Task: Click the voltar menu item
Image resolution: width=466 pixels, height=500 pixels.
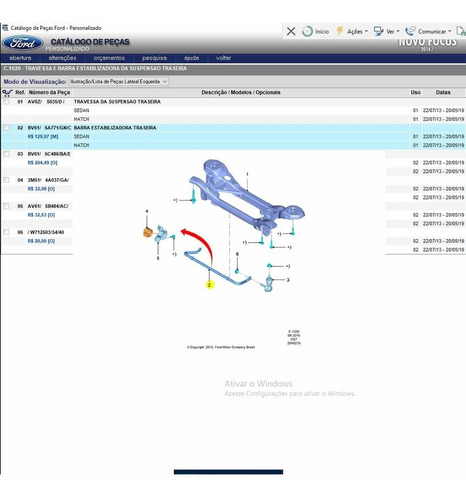Action: pos(223,58)
